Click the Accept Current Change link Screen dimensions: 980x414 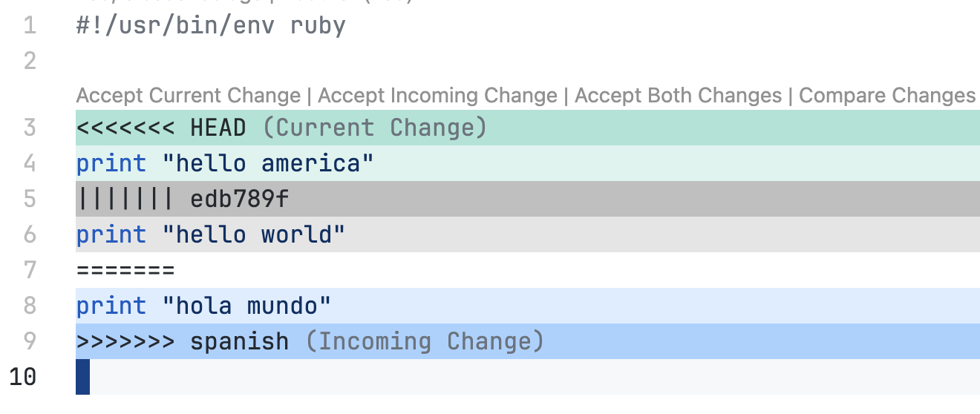tap(188, 96)
